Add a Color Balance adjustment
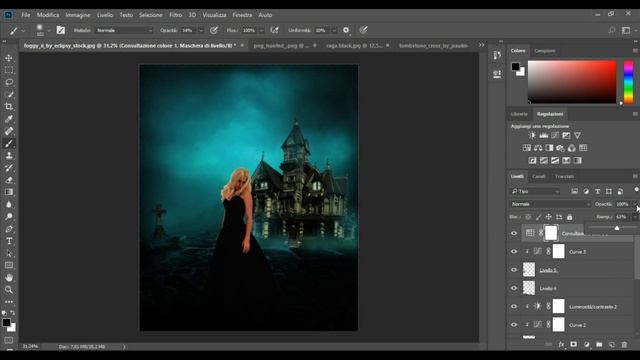This screenshot has height=360, width=640. pos(538,148)
